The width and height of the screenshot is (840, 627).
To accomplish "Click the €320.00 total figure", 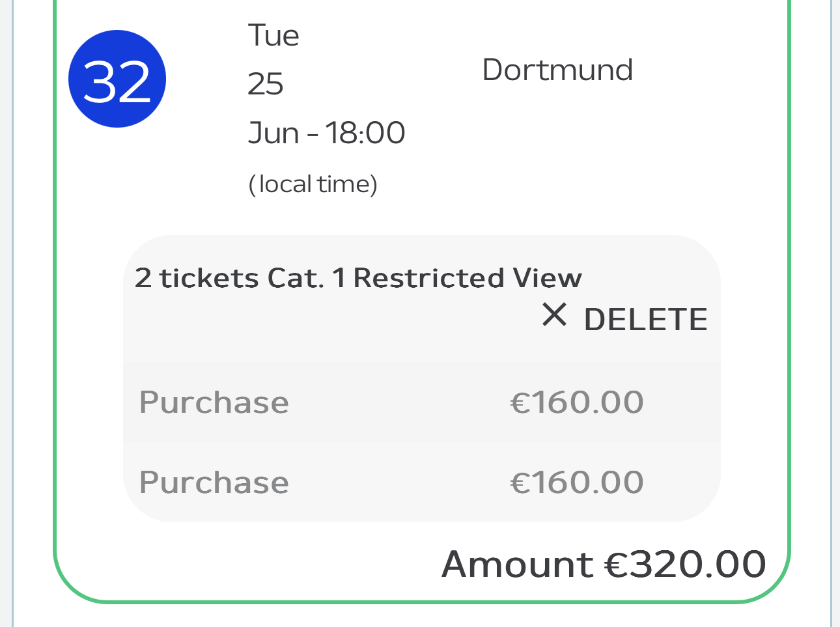I will tap(686, 564).
